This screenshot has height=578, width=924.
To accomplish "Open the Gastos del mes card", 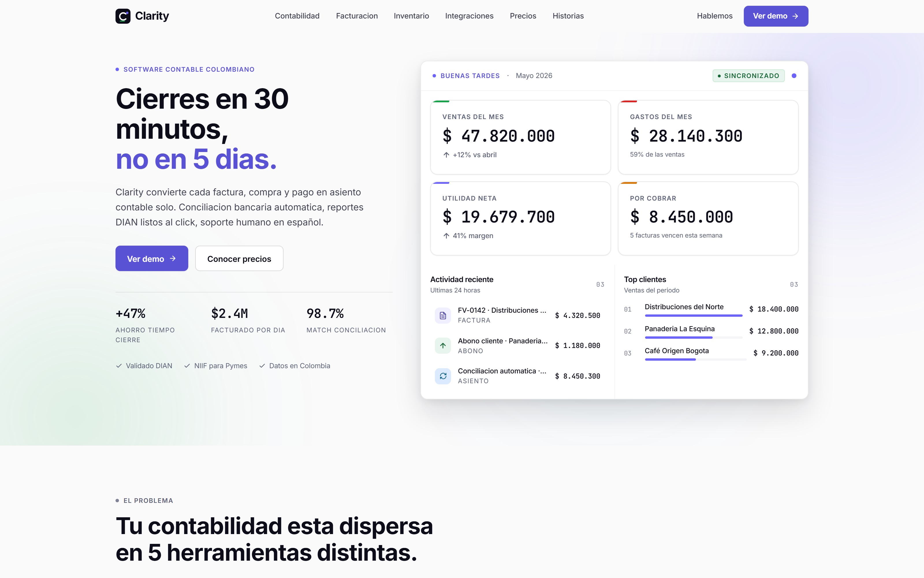I will pyautogui.click(x=708, y=137).
